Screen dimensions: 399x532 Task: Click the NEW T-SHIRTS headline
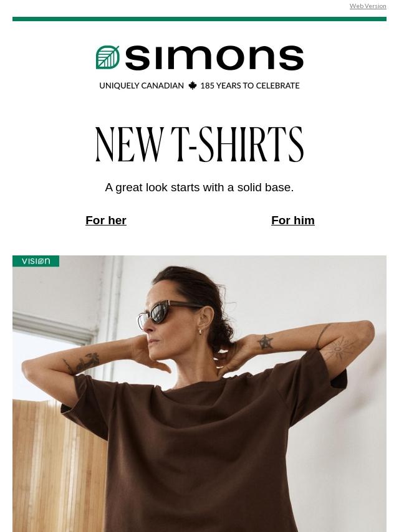pyautogui.click(x=199, y=144)
